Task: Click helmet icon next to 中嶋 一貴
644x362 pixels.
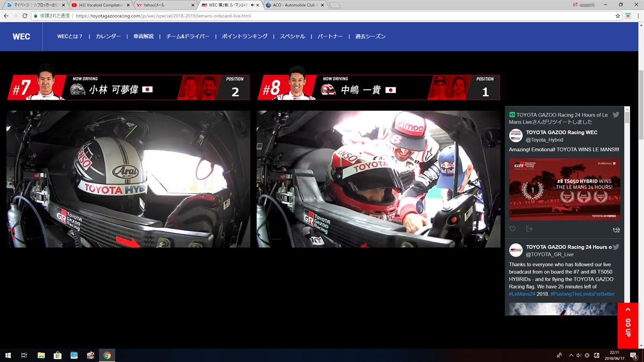Action: click(328, 89)
